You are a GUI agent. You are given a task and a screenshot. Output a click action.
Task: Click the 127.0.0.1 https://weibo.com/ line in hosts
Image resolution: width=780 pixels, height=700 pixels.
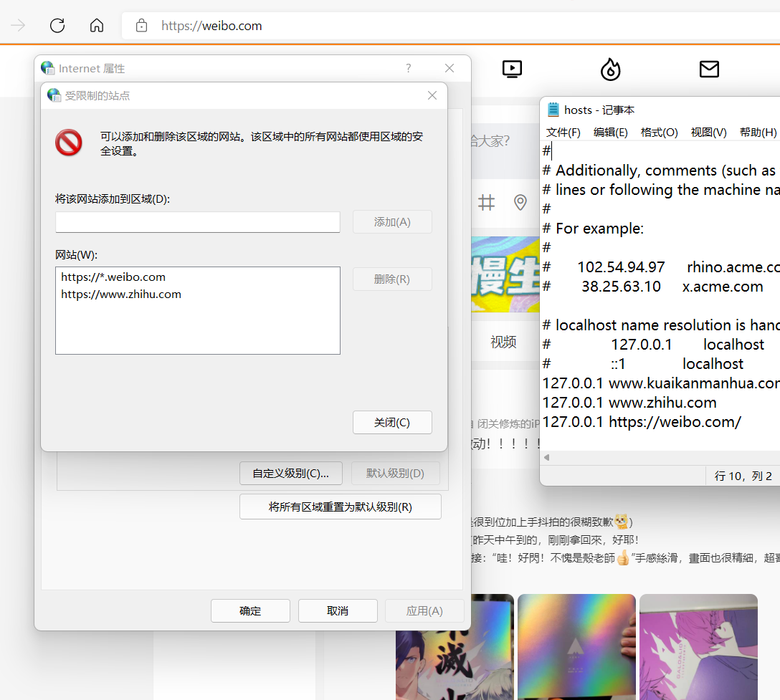click(x=642, y=422)
